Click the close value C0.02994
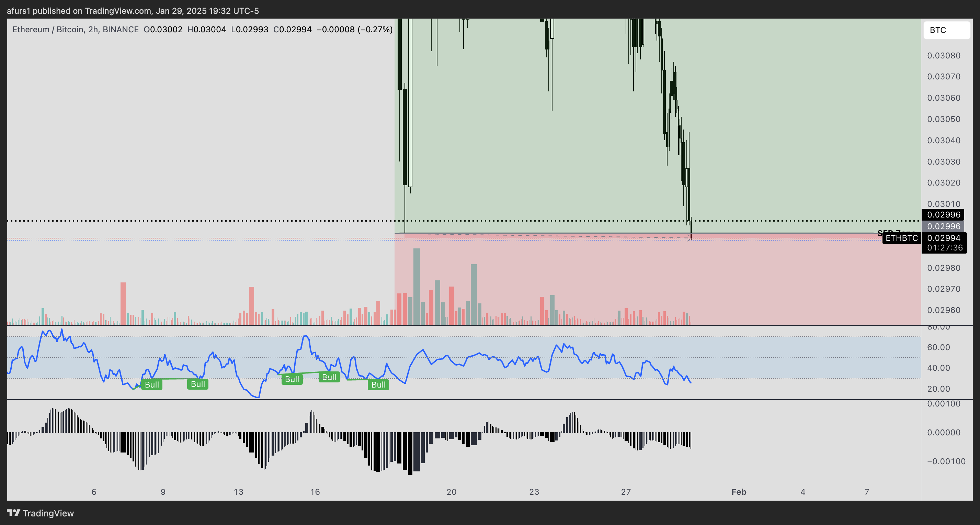The height and width of the screenshot is (525, 980). click(x=293, y=29)
